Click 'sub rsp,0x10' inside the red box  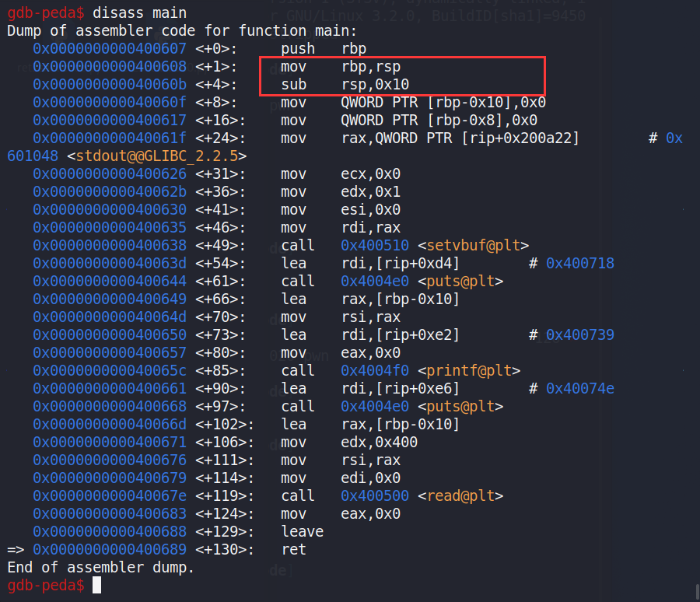[x=345, y=85]
